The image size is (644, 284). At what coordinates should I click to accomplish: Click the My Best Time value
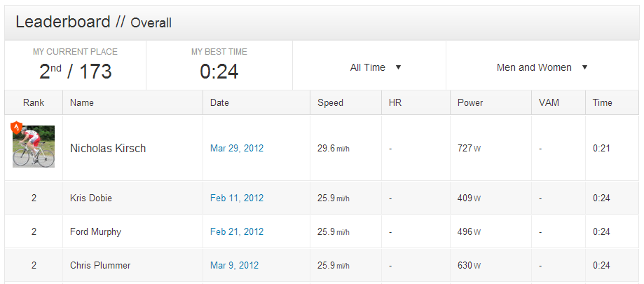tap(219, 72)
